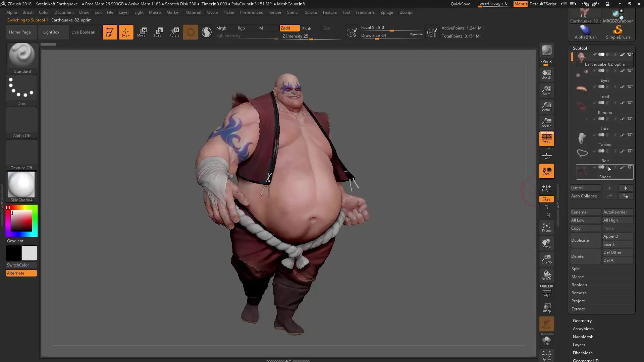Adjust the Focal Shift slider

click(x=392, y=27)
